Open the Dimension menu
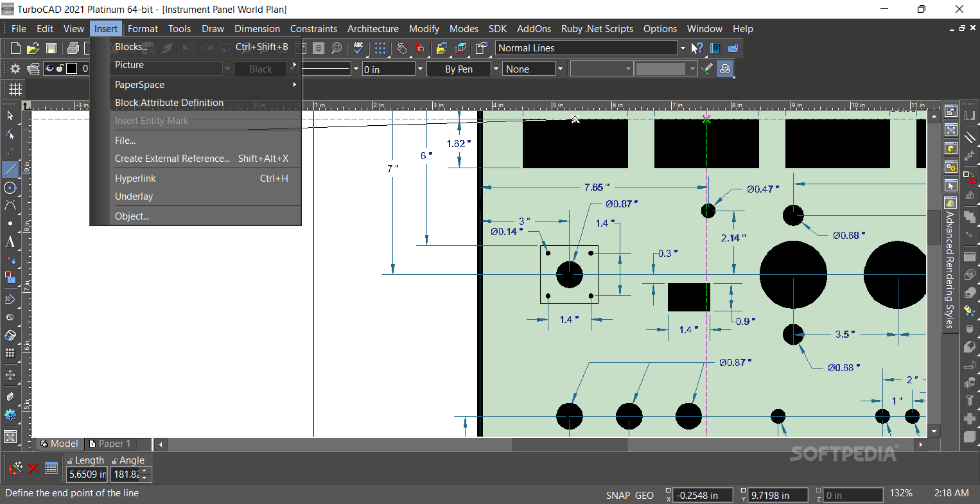The width and height of the screenshot is (980, 504). coord(257,28)
